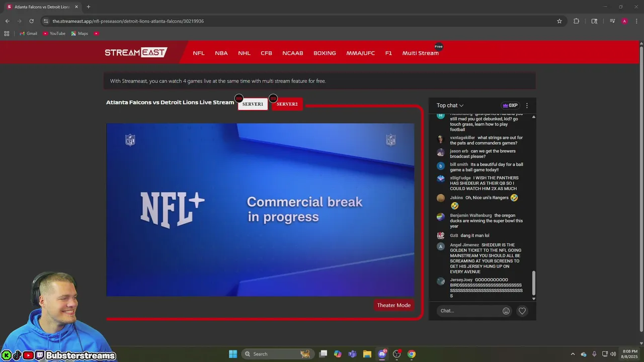Open Chrome's three-dot menu
Viewport: 644px width, 362px height.
(636, 21)
